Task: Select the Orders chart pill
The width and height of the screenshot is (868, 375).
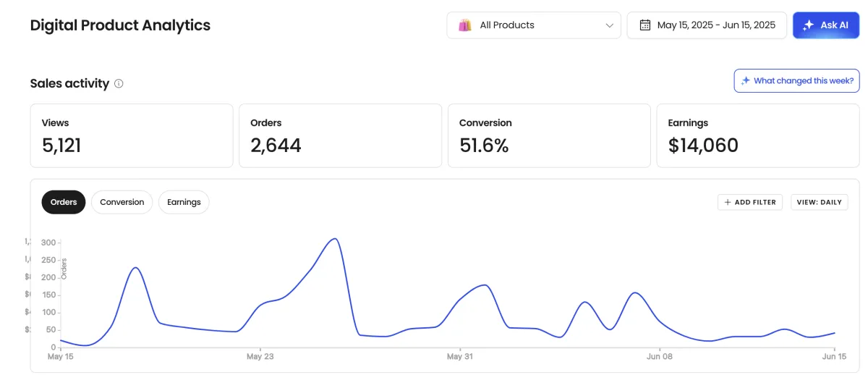Action: click(x=64, y=202)
